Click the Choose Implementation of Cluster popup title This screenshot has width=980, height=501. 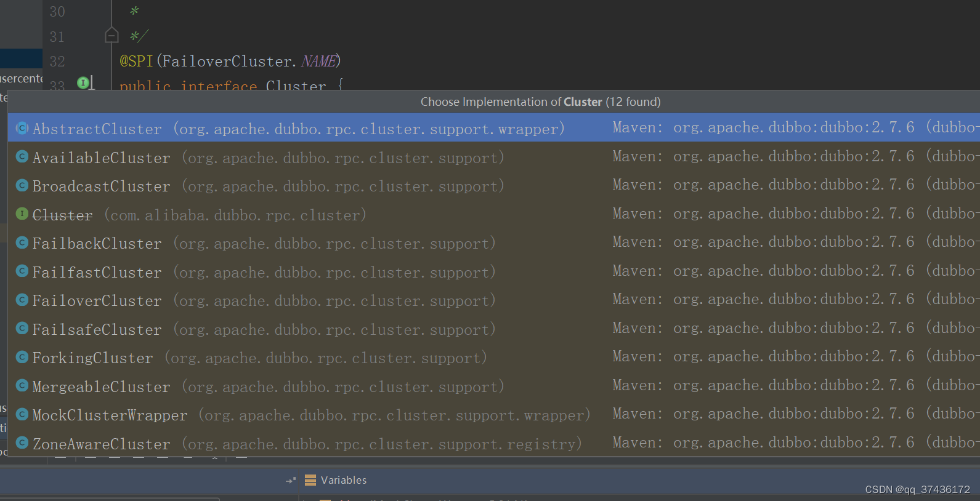[x=540, y=102]
